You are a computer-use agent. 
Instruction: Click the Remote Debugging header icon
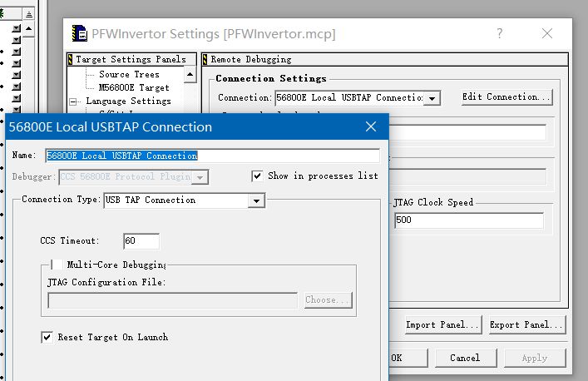[205, 60]
